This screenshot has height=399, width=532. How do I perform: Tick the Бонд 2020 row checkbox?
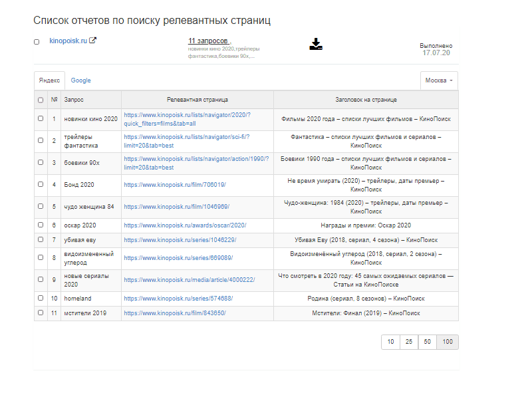41,184
